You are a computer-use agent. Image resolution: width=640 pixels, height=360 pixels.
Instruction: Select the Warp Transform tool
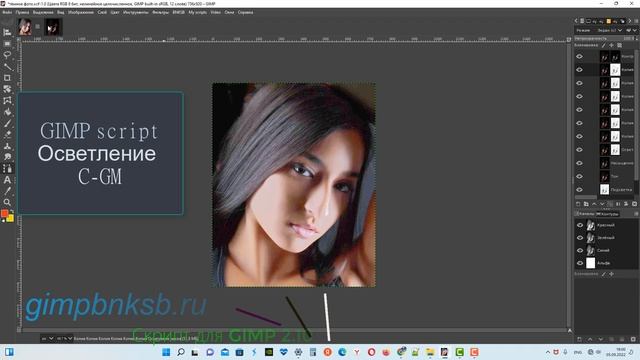click(x=7, y=100)
